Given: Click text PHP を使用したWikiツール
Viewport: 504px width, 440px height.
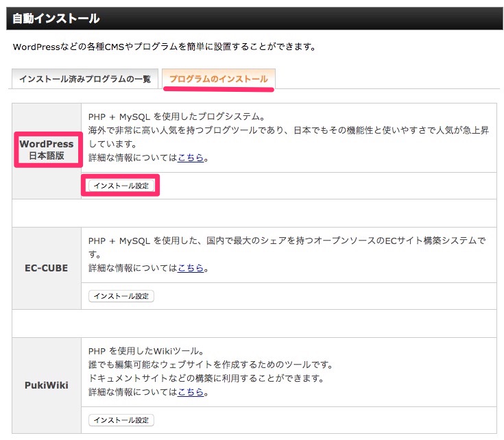Looking at the screenshot, I should (x=146, y=351).
